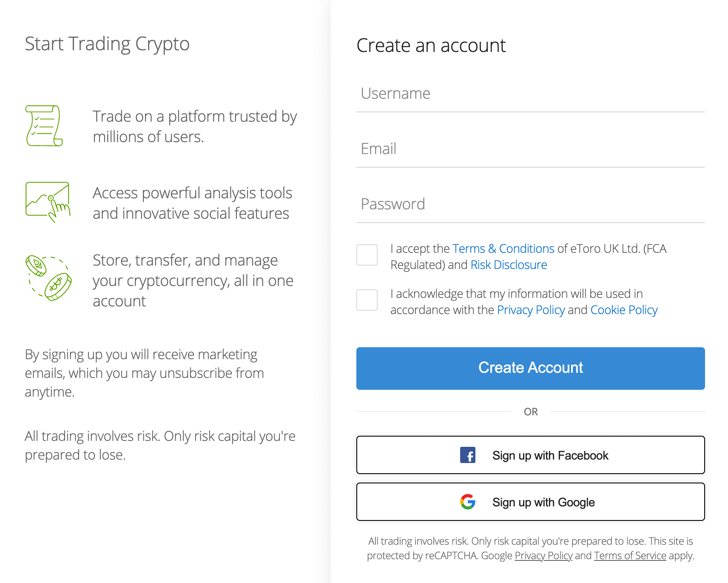
Task: Select the Email input field
Action: pos(531,149)
